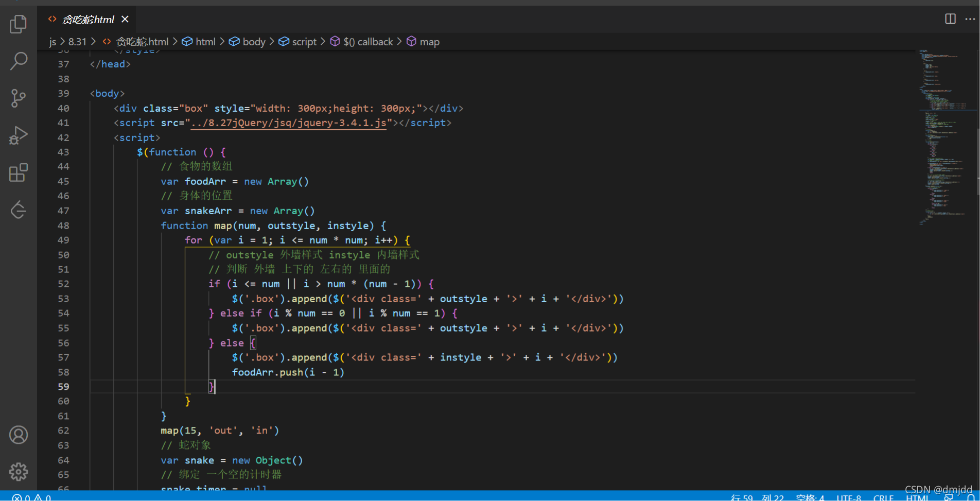Change CRLF end of line sequence
Viewport: 980px width, 501px height.
[x=883, y=497]
